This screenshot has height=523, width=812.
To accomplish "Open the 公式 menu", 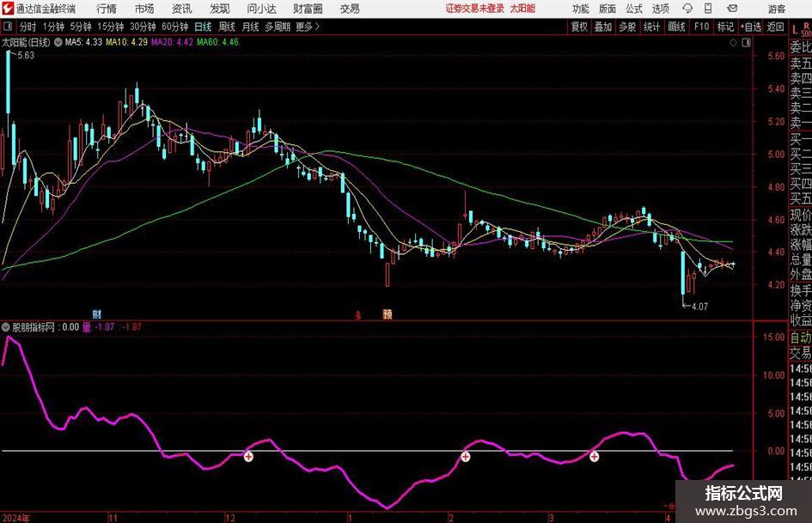I will tap(634, 9).
